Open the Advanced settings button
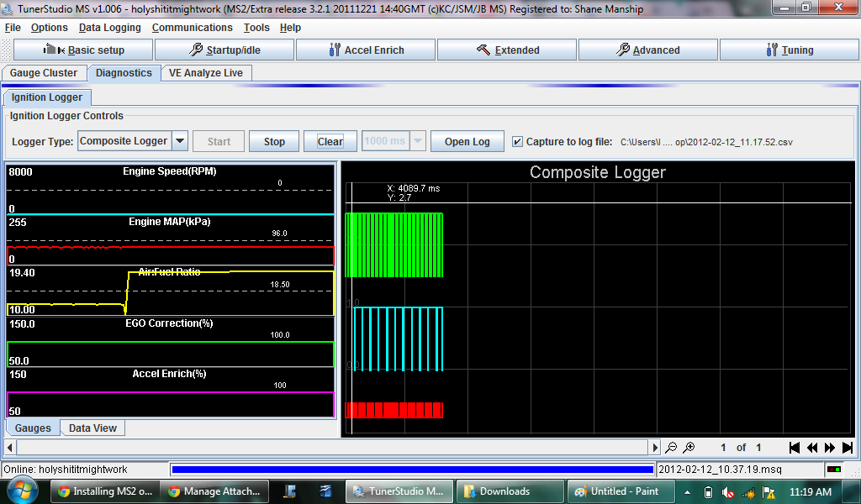Image resolution: width=861 pixels, height=504 pixels. point(648,50)
